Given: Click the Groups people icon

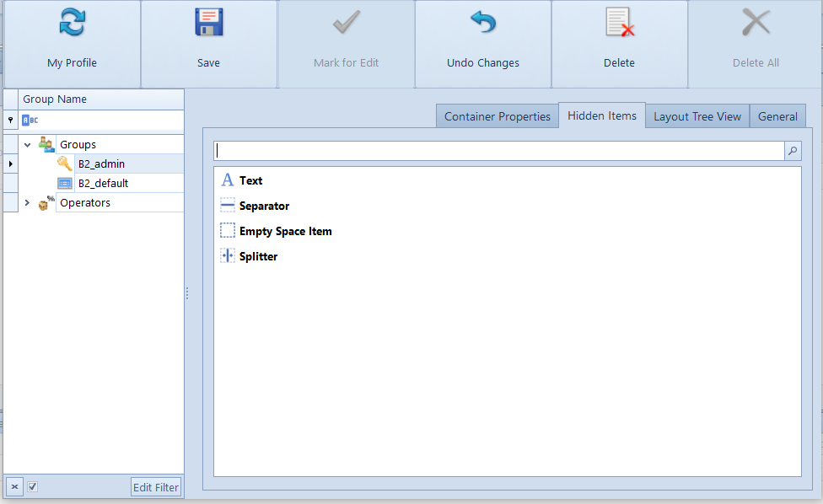Looking at the screenshot, I should (x=46, y=144).
